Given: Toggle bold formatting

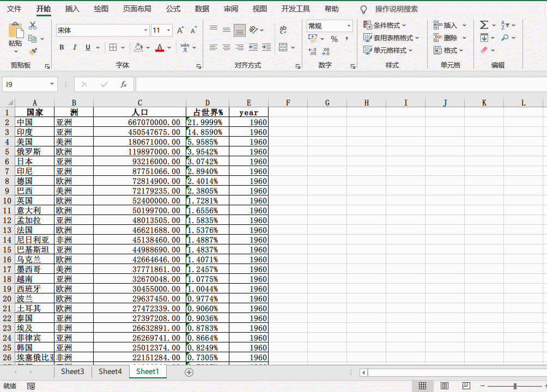Looking at the screenshot, I should (x=62, y=47).
